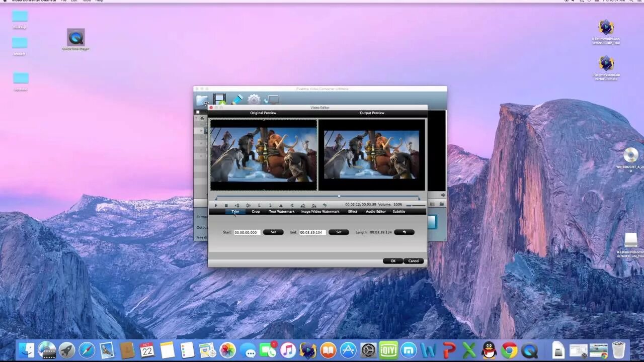Step to the previous frame
Viewport: 644px width, 362px height.
pyautogui.click(x=237, y=205)
